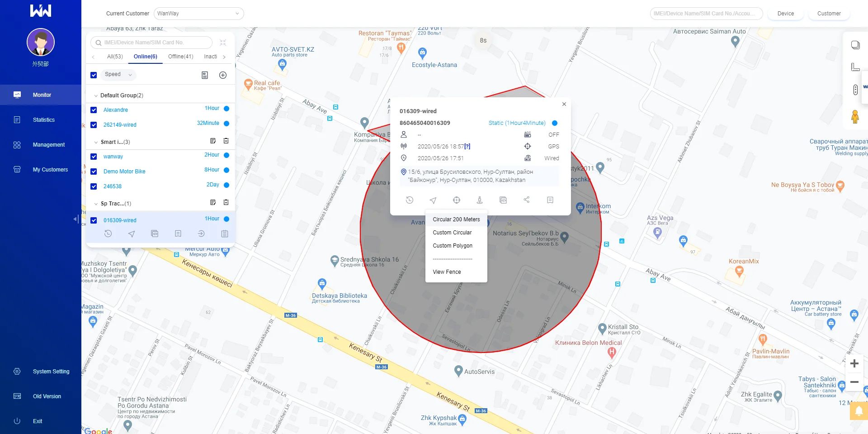Collapse the left sidebar arrow
This screenshot has width=868, height=434.
75,219
